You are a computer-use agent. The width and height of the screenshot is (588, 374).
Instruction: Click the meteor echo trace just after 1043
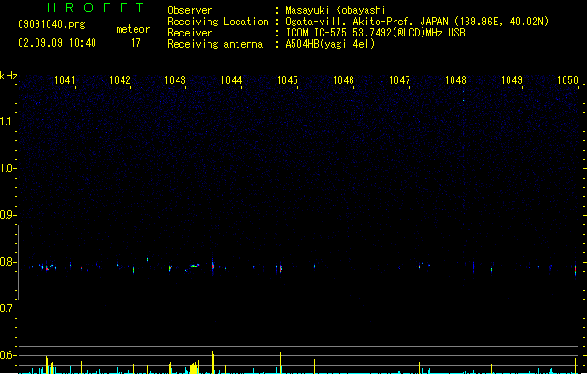(194, 266)
